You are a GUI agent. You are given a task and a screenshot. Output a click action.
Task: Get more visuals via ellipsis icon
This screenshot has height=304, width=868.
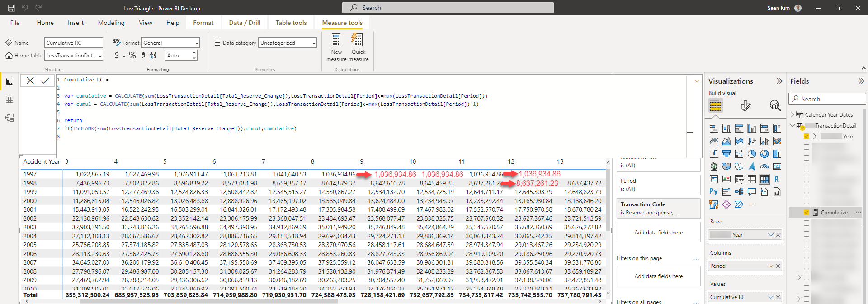coord(752,204)
